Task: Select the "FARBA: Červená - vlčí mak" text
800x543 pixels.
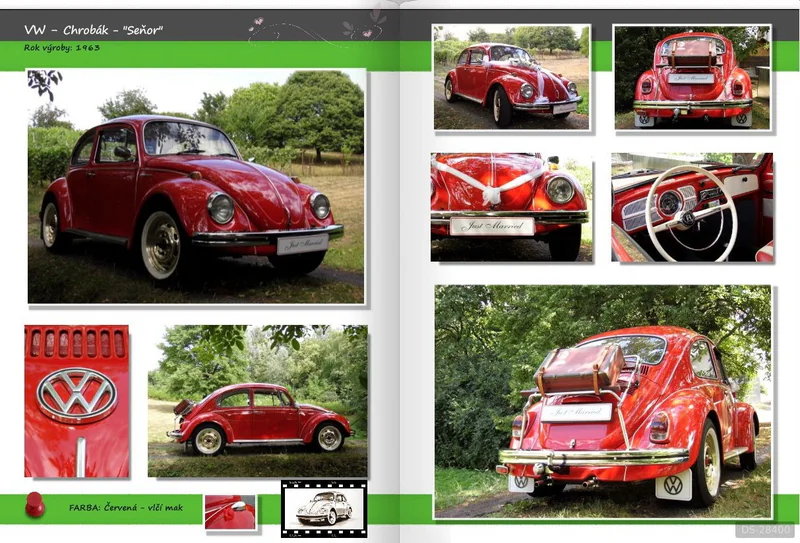Action: [x=126, y=508]
